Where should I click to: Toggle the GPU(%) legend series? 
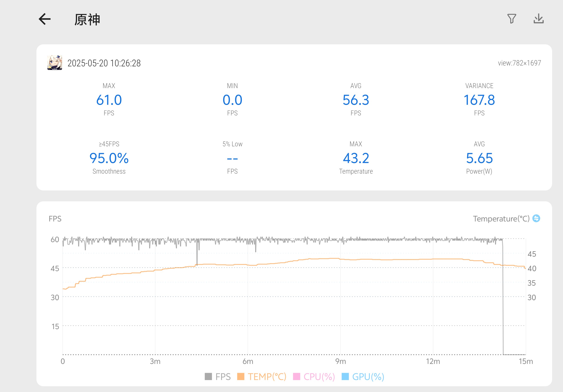363,377
